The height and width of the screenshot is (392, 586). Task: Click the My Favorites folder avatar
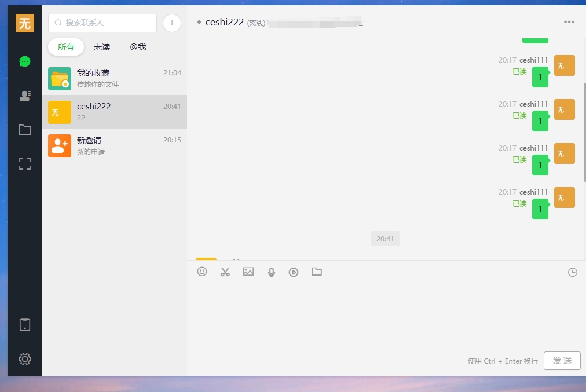pos(60,79)
